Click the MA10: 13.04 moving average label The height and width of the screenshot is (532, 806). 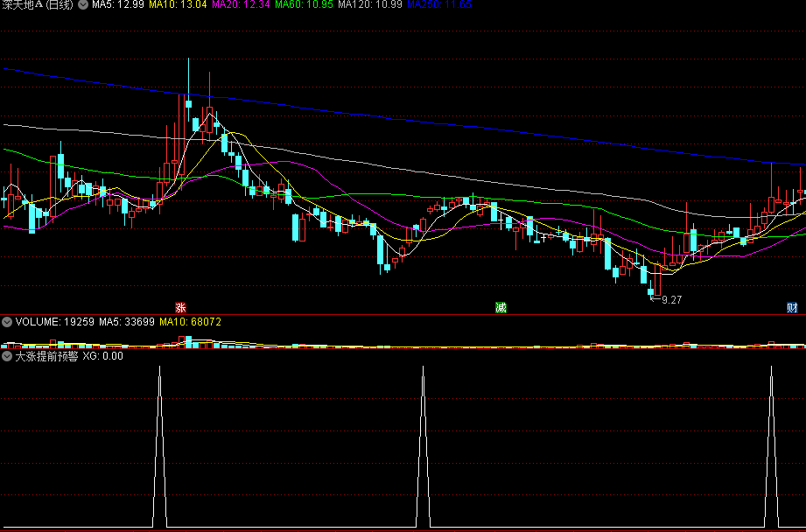(x=179, y=4)
